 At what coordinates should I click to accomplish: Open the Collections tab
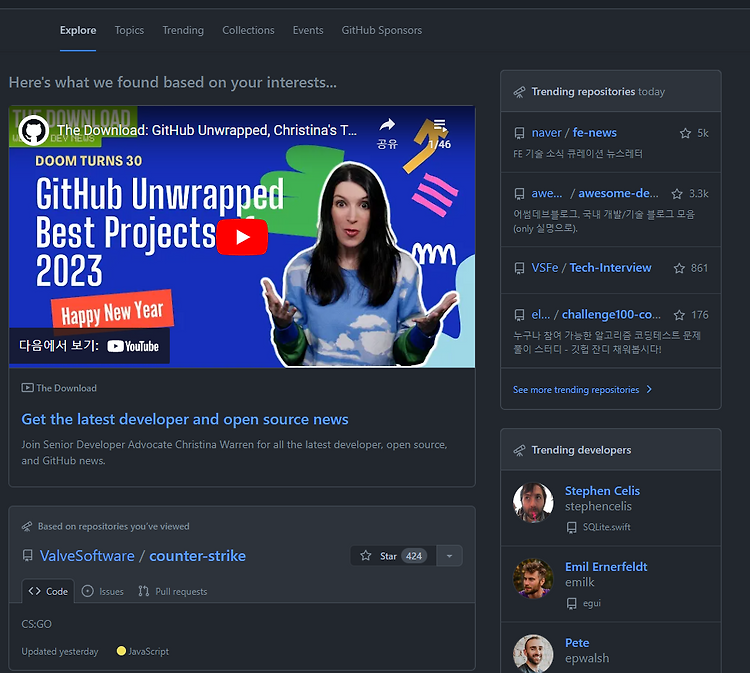click(x=248, y=30)
